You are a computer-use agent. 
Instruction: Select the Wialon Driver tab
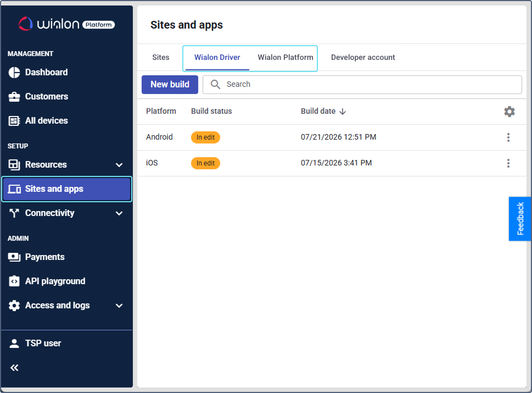(x=217, y=57)
